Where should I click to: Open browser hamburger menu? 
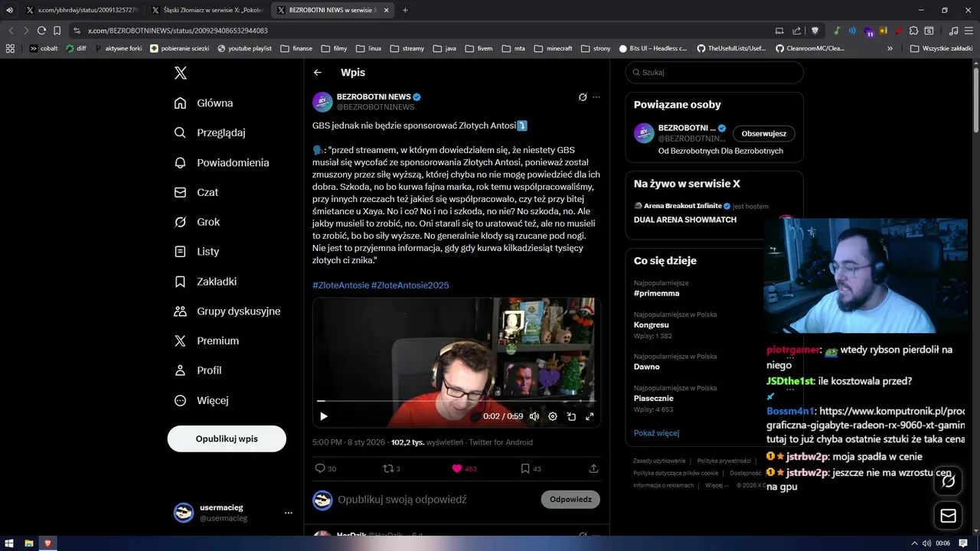coord(970,31)
